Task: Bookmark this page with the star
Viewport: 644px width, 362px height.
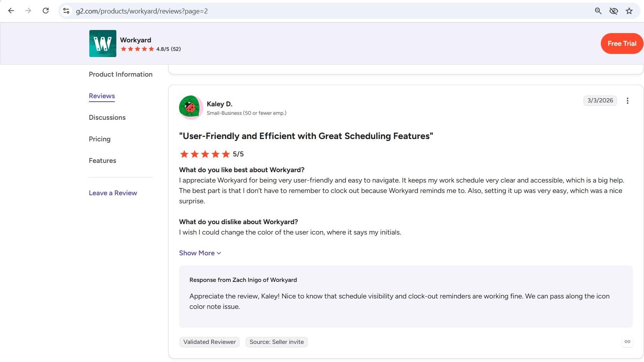Action: [629, 11]
